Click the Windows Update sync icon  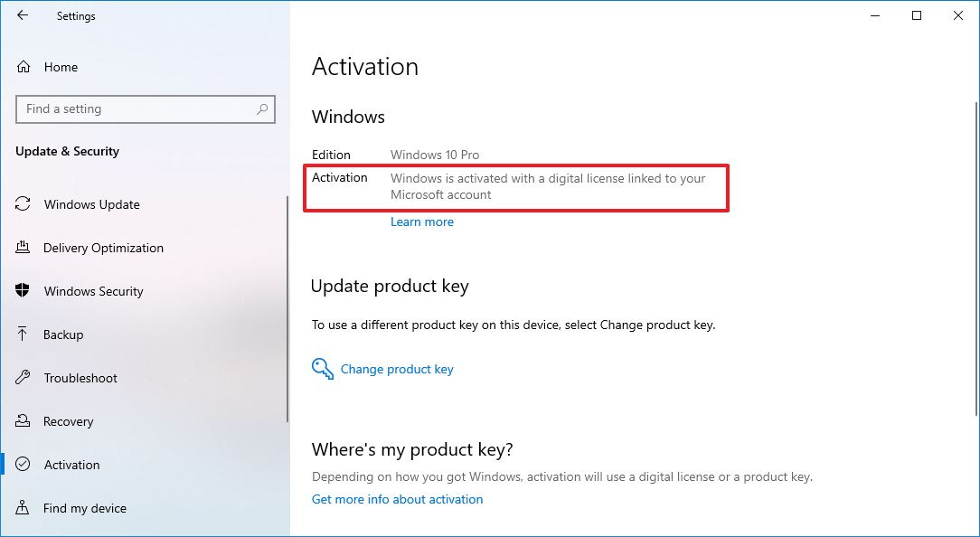coord(24,204)
